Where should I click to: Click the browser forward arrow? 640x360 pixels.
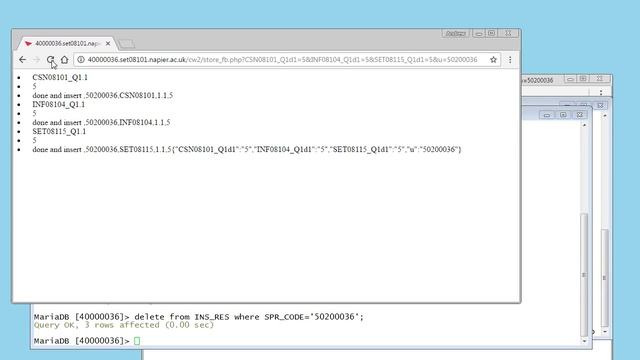[x=36, y=60]
